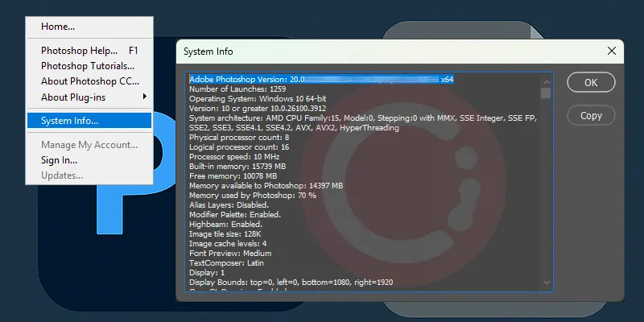644x322 pixels.
Task: Click Image tile size: 128K line
Action: click(225, 234)
